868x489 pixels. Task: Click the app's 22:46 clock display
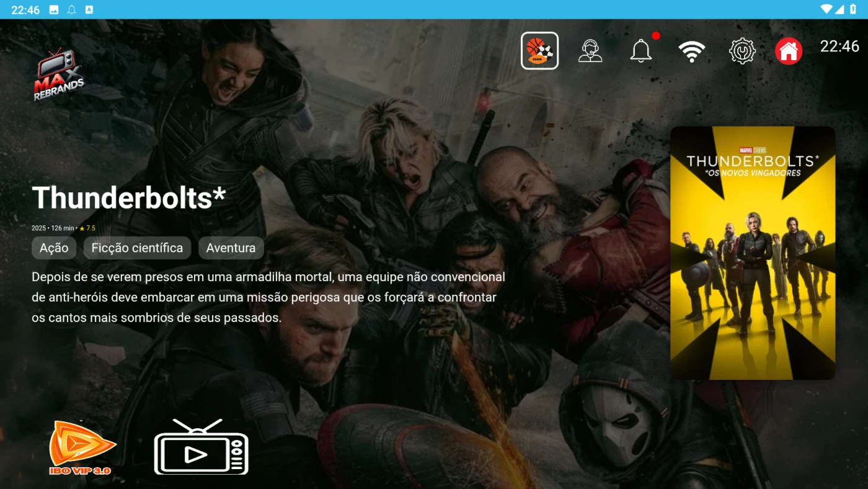[x=839, y=47]
